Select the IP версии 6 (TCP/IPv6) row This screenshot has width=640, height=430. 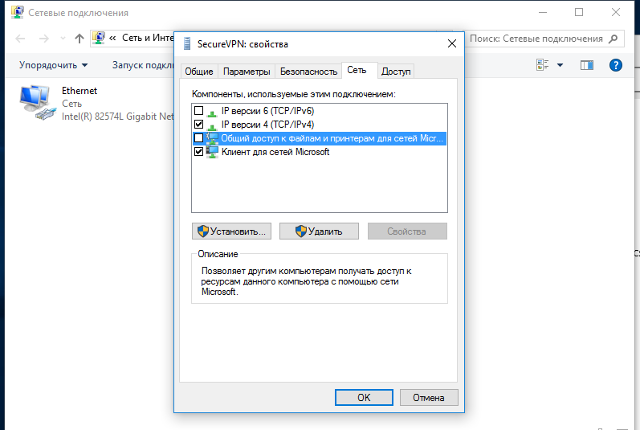coord(320,111)
